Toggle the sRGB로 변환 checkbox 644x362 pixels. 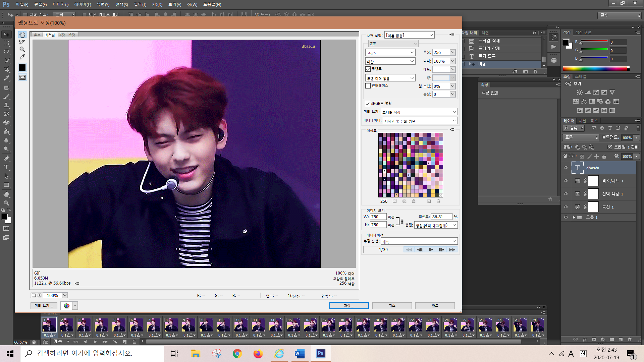[x=368, y=104]
